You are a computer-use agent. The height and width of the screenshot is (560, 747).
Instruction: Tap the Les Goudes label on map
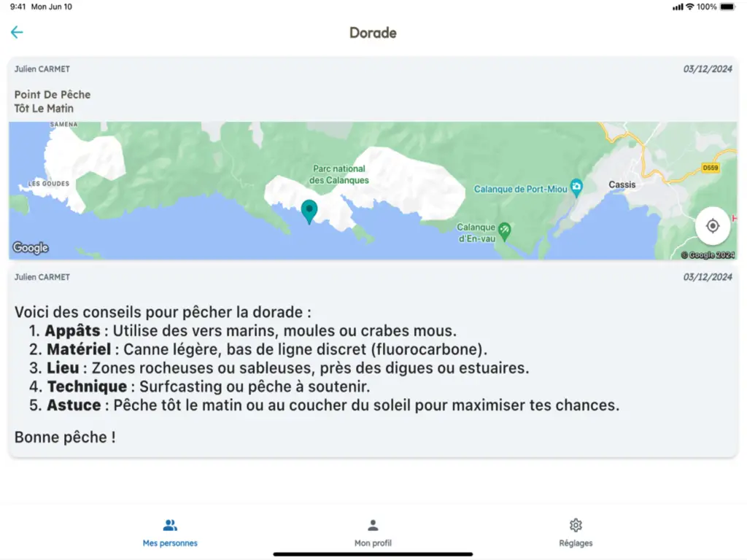pos(49,184)
